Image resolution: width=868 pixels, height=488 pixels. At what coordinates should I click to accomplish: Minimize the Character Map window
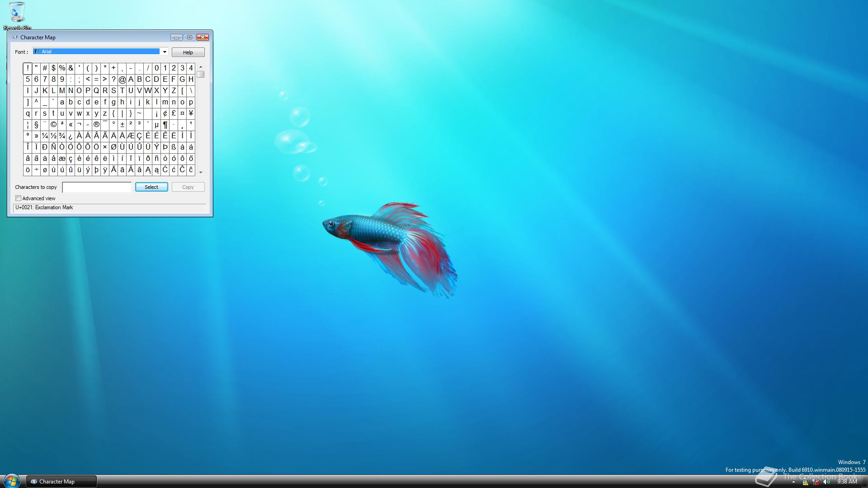pos(176,38)
